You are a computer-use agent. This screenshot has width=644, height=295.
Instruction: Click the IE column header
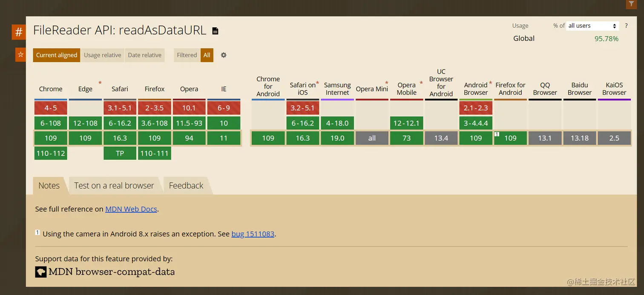(x=224, y=89)
